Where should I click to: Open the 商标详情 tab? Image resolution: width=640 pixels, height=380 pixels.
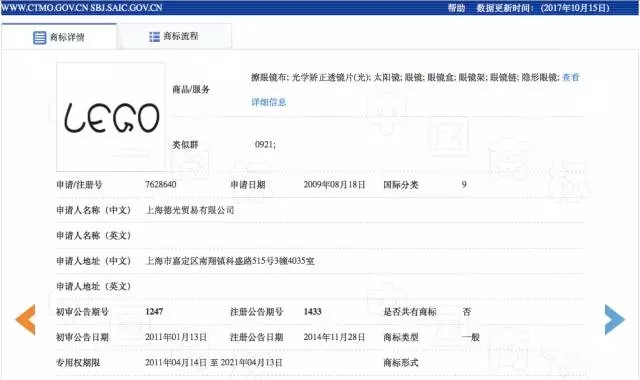59,37
